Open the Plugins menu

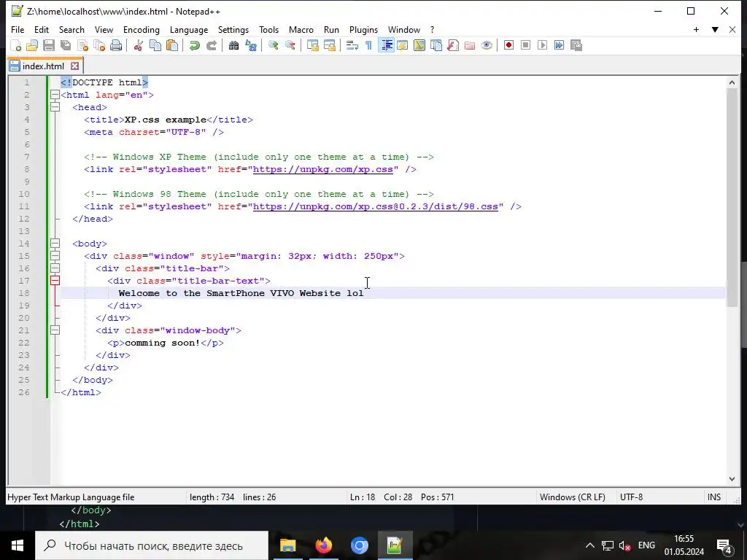pos(363,29)
